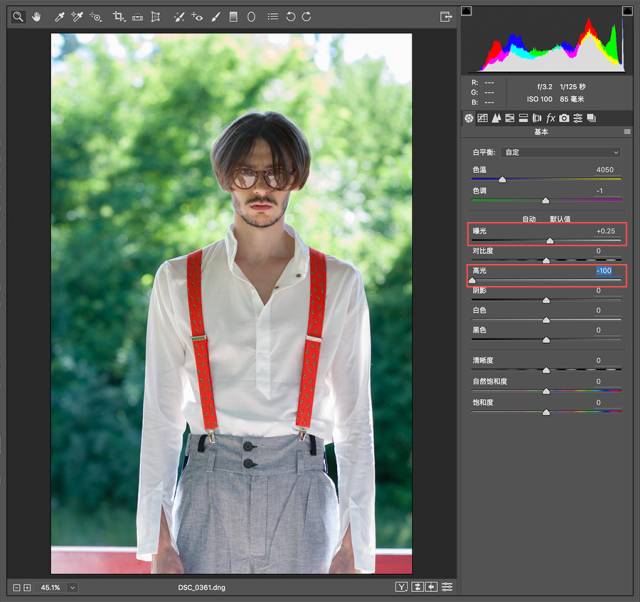The width and height of the screenshot is (640, 602).
Task: Toggle before/after preview view (Y icon)
Action: [x=402, y=587]
